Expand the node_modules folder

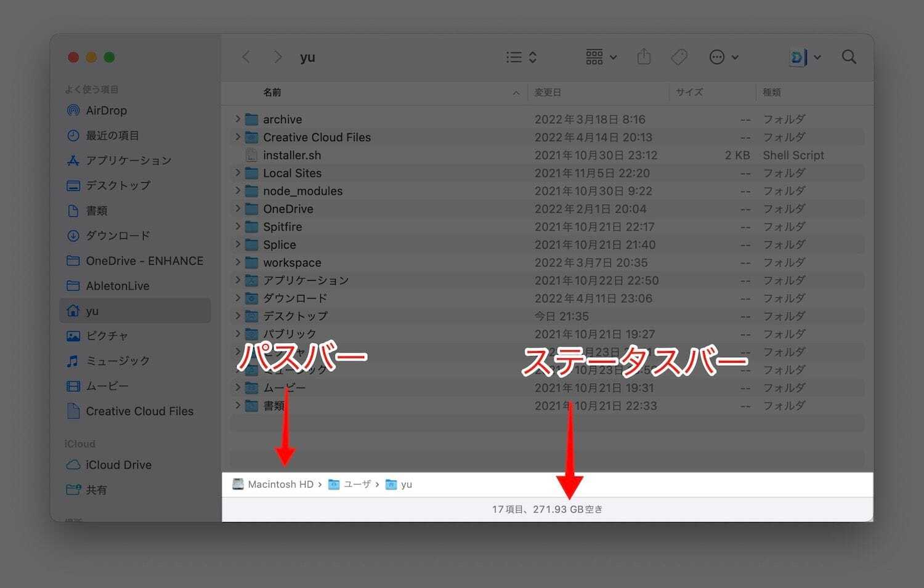tap(238, 190)
